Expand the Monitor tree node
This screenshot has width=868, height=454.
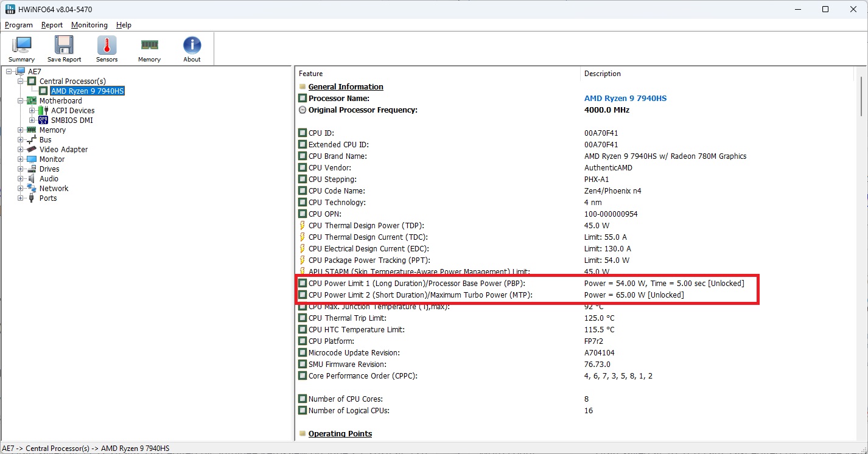(21, 159)
